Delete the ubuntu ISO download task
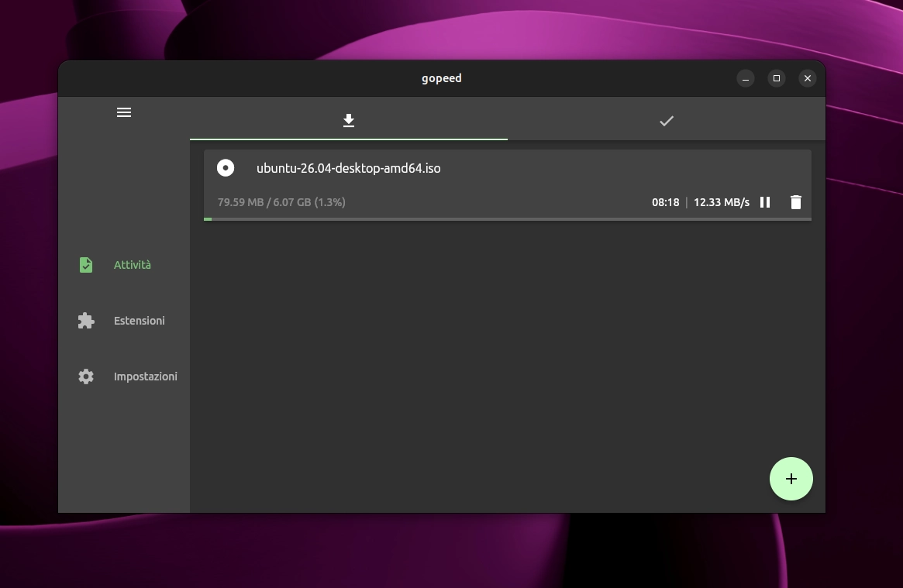 click(796, 202)
